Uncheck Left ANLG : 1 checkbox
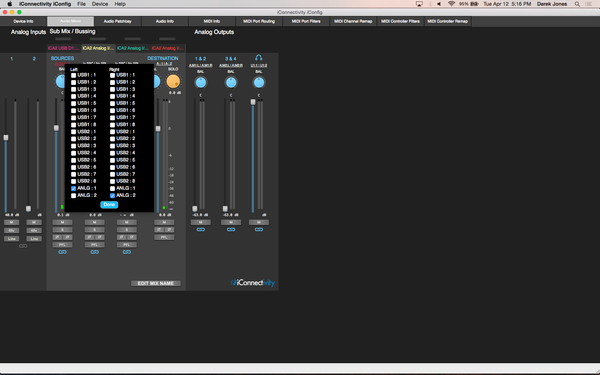This screenshot has width=600, height=375. (x=73, y=188)
